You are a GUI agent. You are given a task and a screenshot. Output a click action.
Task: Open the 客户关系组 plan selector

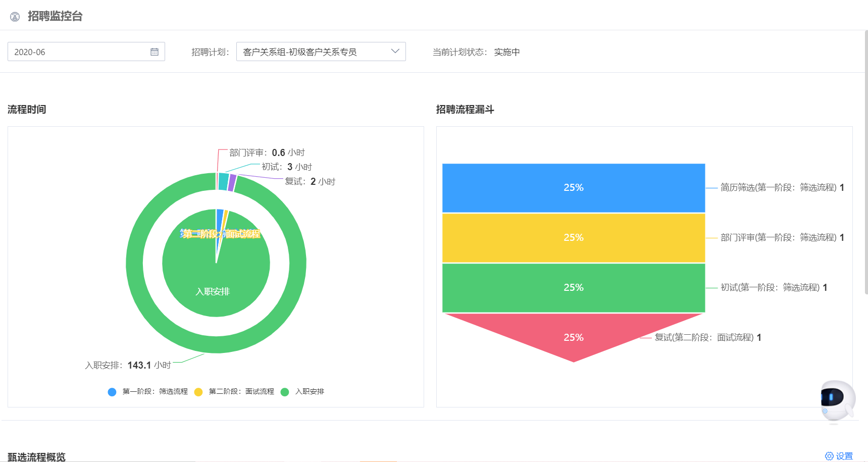tap(313, 52)
